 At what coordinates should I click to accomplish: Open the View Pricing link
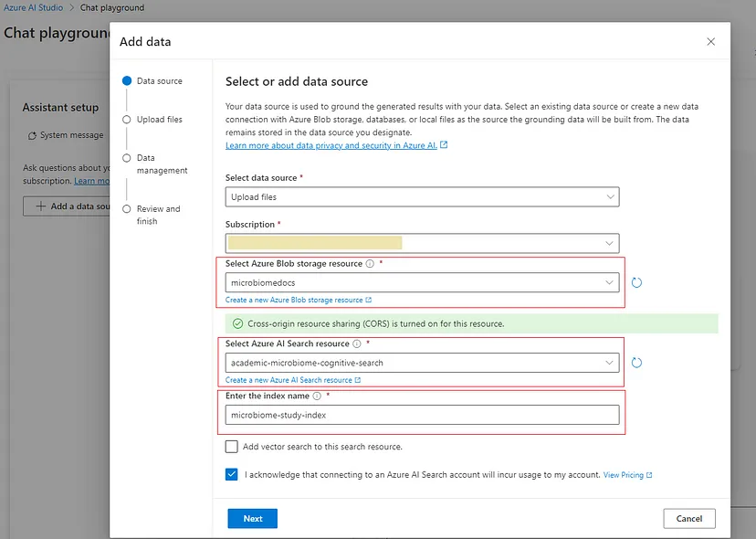pos(624,475)
